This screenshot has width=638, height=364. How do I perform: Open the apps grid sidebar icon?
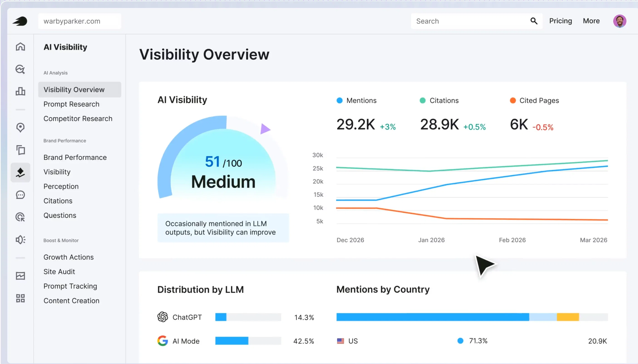pos(20,298)
